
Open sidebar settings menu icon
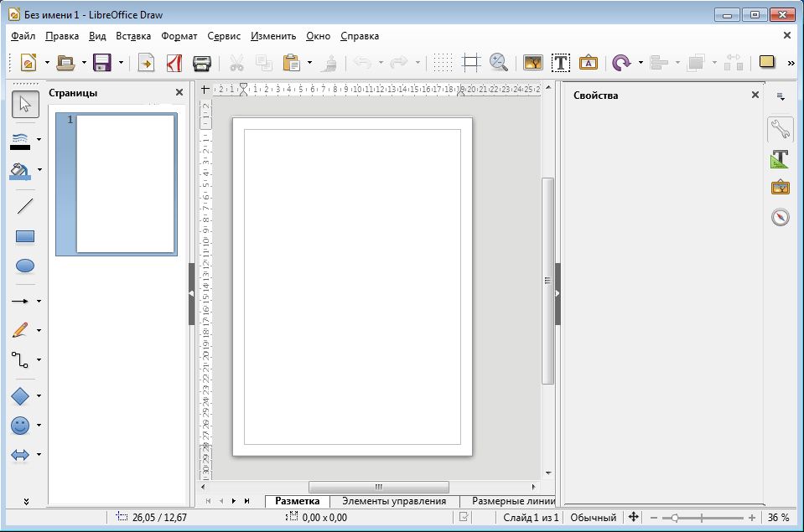[781, 96]
